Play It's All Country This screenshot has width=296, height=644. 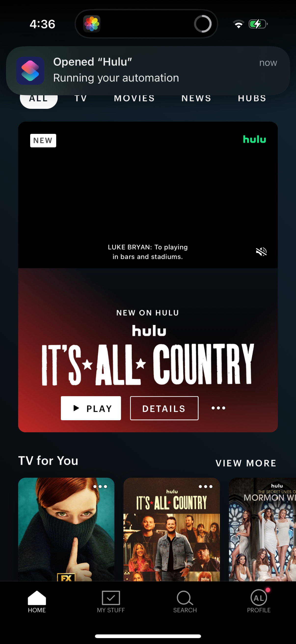click(x=91, y=408)
